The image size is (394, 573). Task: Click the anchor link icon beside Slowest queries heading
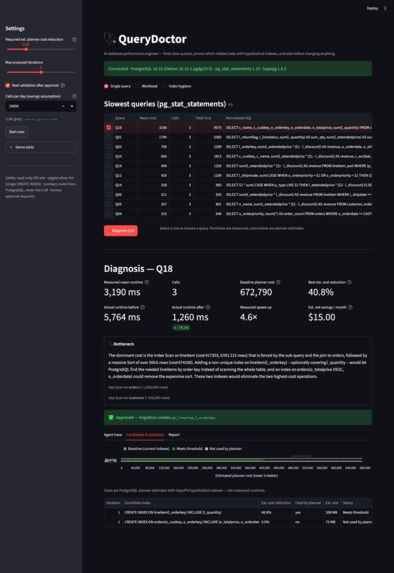click(x=231, y=105)
